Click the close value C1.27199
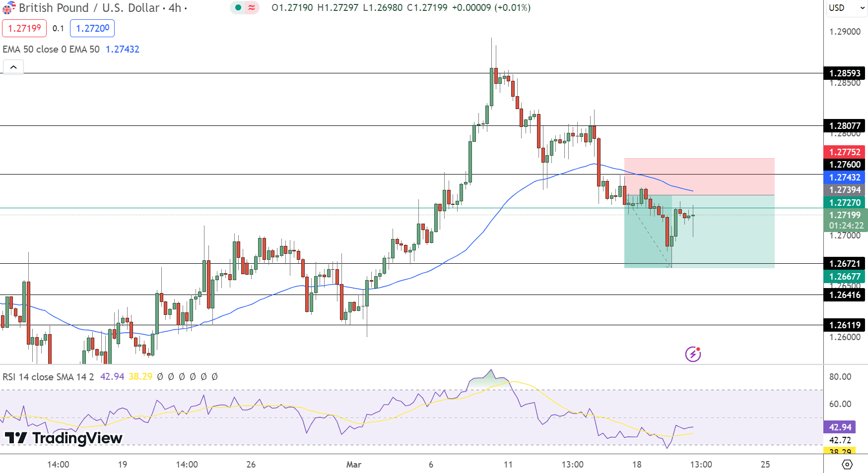Viewport: 868px width, 473px height. [x=427, y=8]
